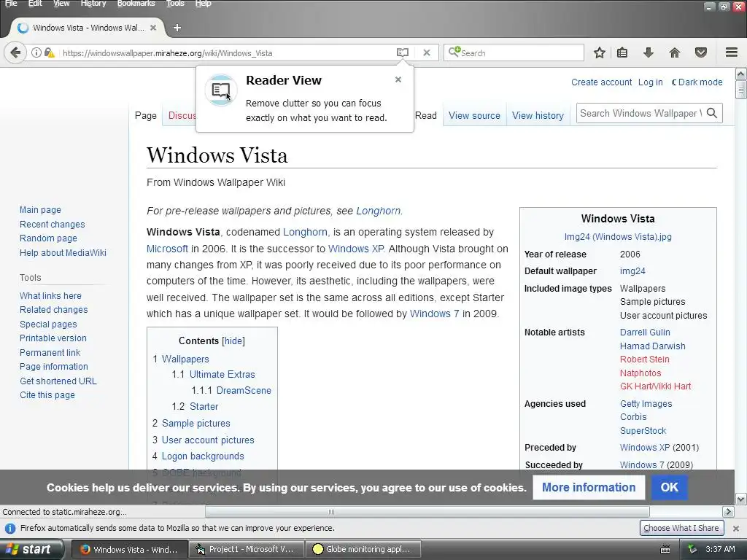The image size is (747, 560).
Task: Switch to Firefox Windows Vista taskbar button
Action: (x=128, y=550)
